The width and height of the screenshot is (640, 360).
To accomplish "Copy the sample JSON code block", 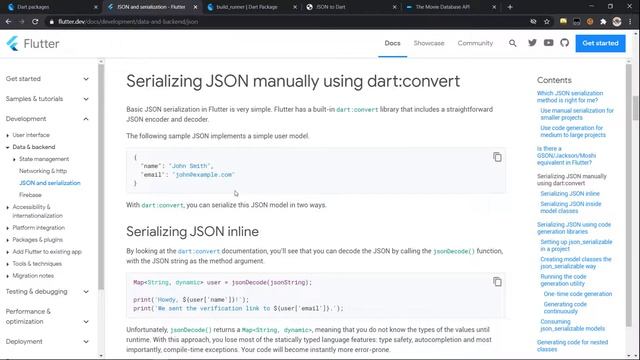I will pos(497,157).
